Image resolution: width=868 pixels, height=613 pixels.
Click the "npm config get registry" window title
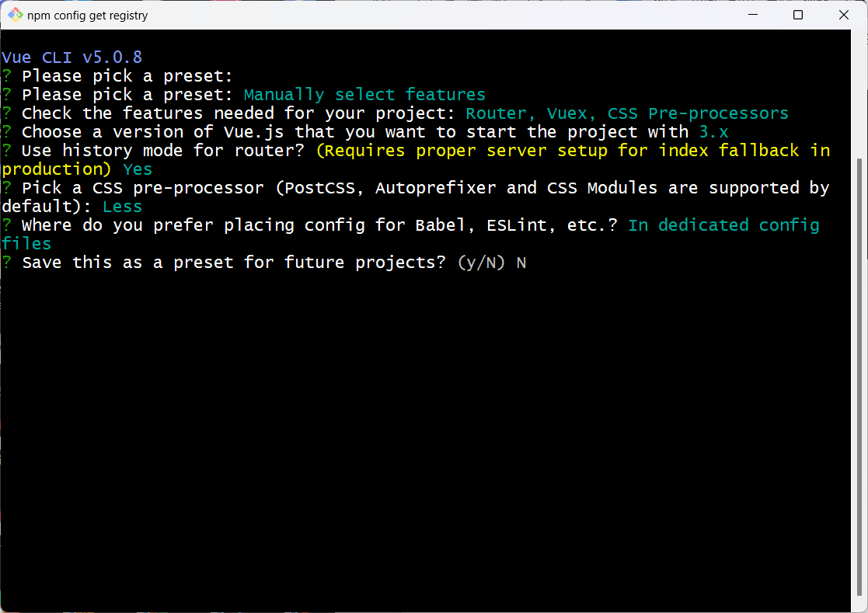(87, 16)
